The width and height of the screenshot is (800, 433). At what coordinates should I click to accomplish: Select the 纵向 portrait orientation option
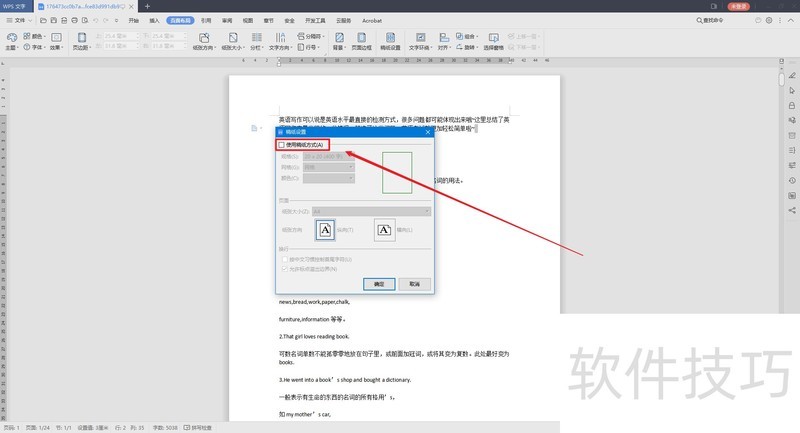325,230
